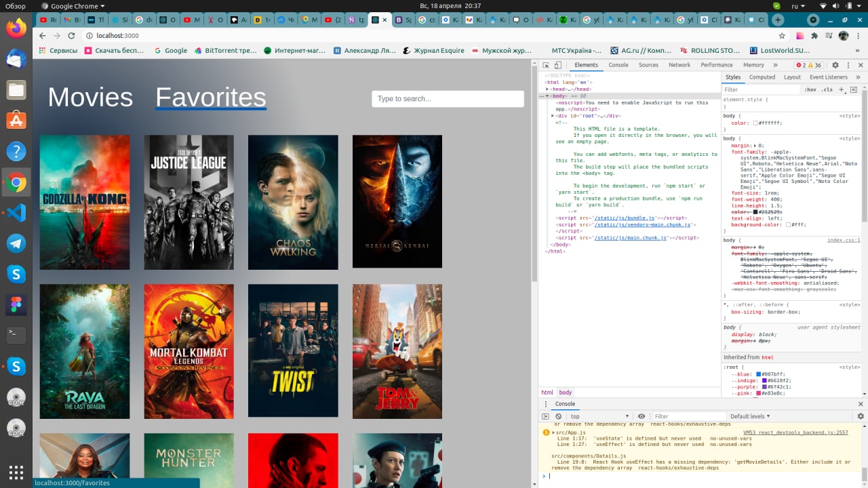
Task: Add a new style rule with the plus icon
Action: click(843, 89)
